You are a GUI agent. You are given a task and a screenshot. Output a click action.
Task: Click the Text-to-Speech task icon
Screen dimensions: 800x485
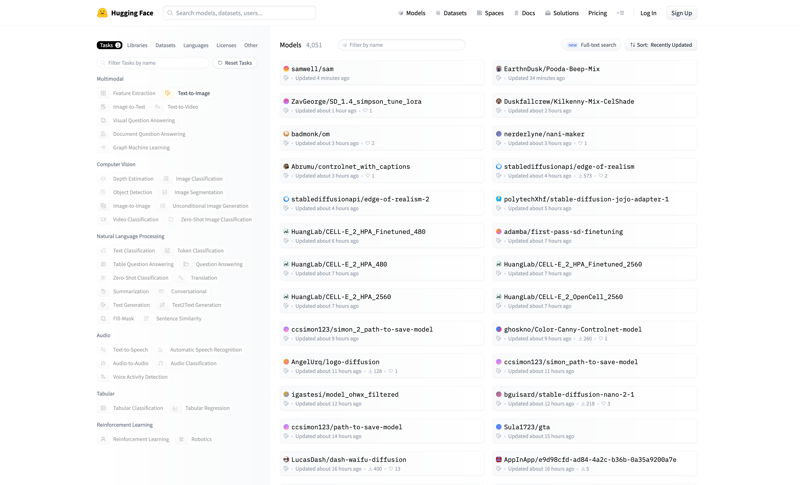pos(103,350)
